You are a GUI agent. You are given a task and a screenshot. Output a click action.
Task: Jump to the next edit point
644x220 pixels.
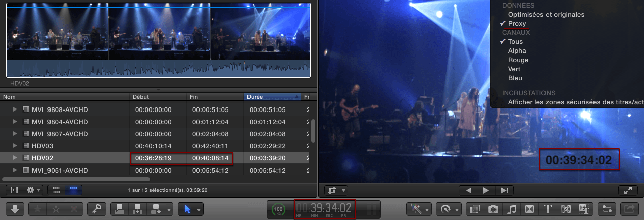504,190
